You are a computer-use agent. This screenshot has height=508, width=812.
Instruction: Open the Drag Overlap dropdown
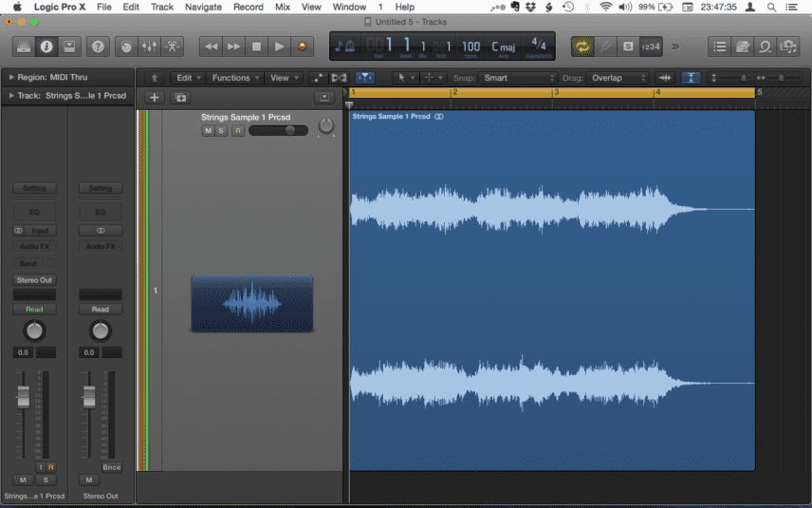[x=617, y=78]
